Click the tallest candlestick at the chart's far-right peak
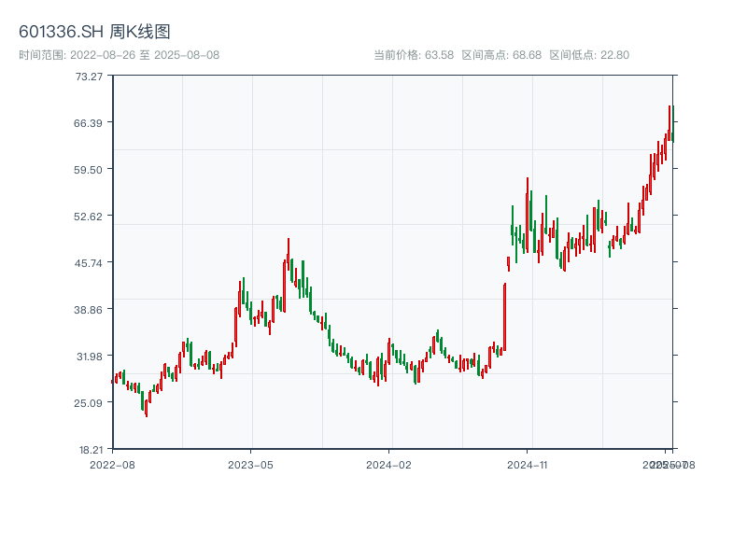 coord(669,121)
